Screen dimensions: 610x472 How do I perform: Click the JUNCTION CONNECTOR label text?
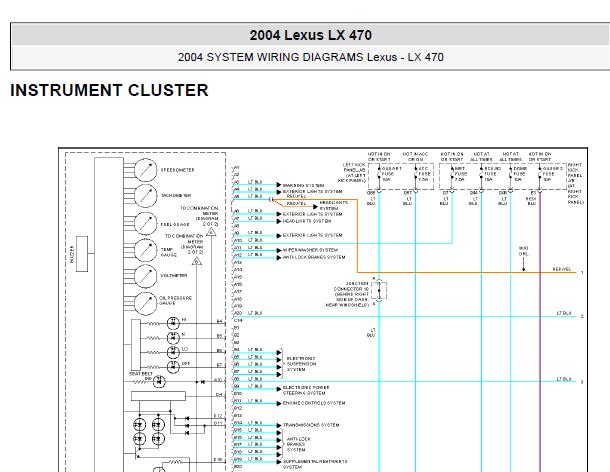347,294
